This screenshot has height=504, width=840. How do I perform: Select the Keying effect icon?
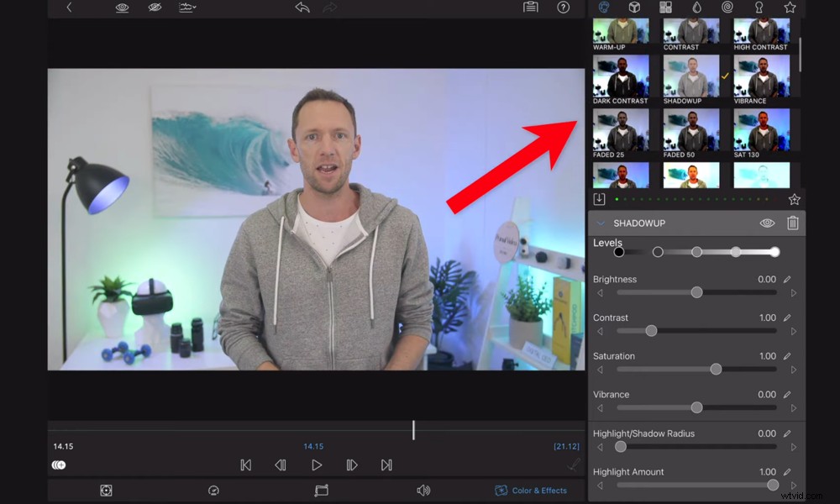coord(759,8)
